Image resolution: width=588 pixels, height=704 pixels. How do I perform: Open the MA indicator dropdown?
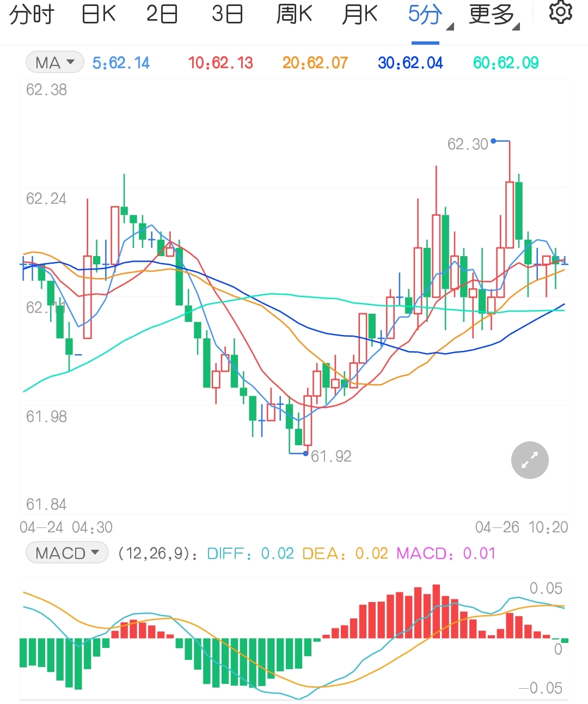click(54, 62)
